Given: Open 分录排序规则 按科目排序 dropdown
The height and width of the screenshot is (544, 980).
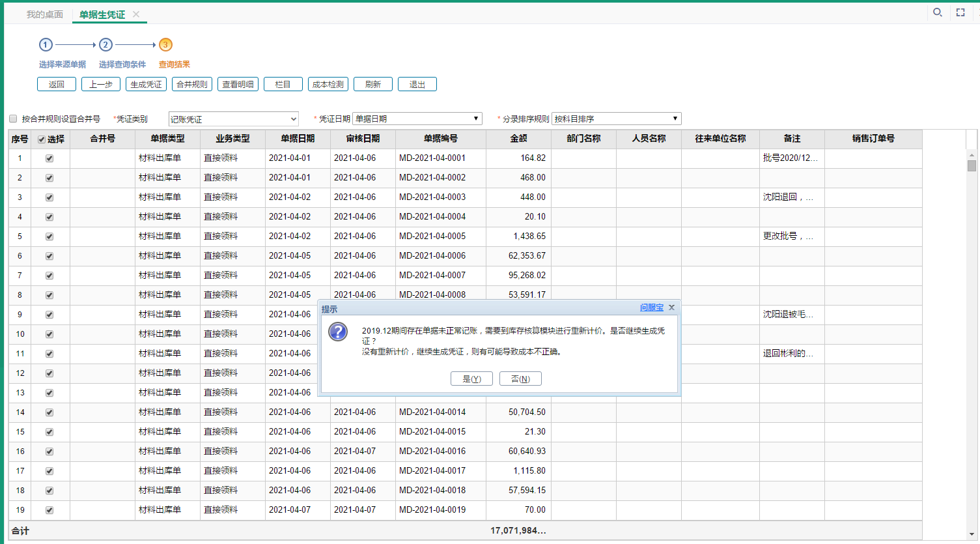Looking at the screenshot, I should point(617,119).
